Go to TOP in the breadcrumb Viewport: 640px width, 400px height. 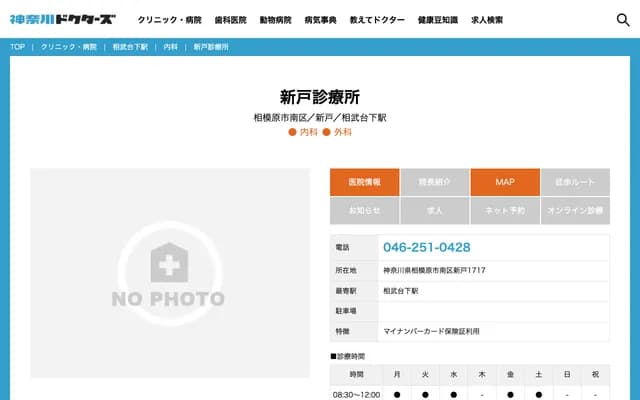(x=18, y=47)
